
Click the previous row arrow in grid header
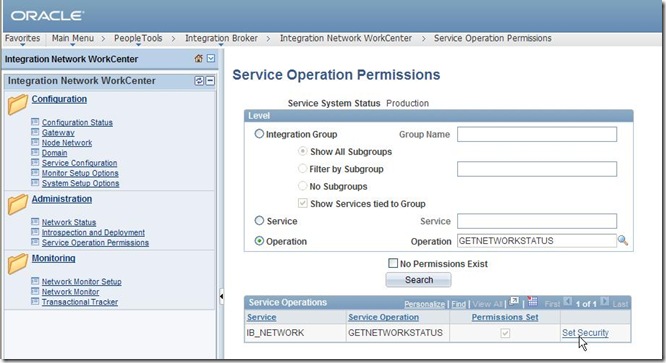pyautogui.click(x=567, y=302)
